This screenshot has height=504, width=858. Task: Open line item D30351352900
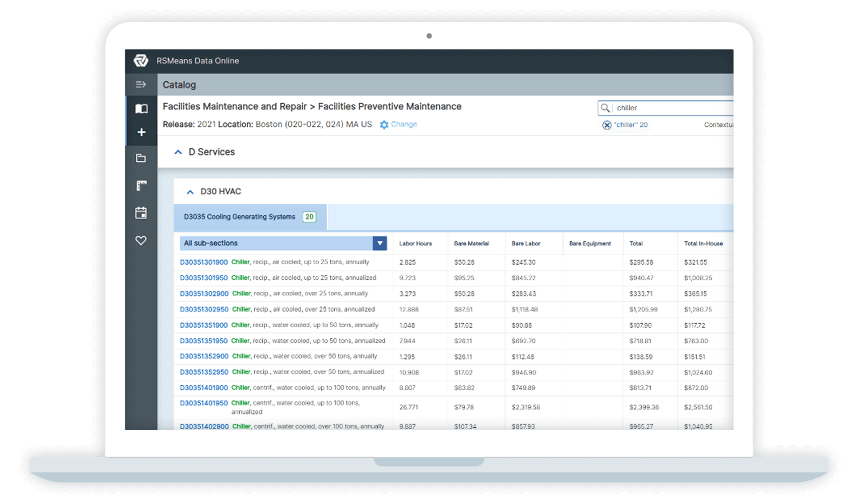(x=204, y=356)
